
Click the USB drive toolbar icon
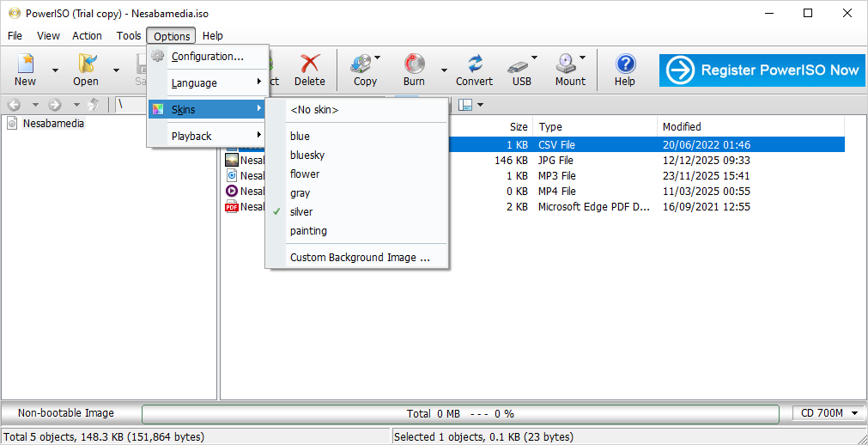pyautogui.click(x=519, y=64)
